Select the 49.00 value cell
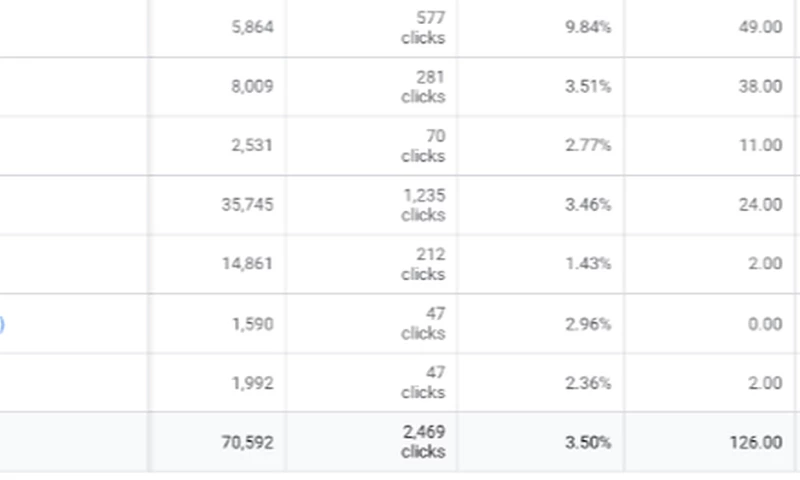This screenshot has height=480, width=800. (x=760, y=28)
